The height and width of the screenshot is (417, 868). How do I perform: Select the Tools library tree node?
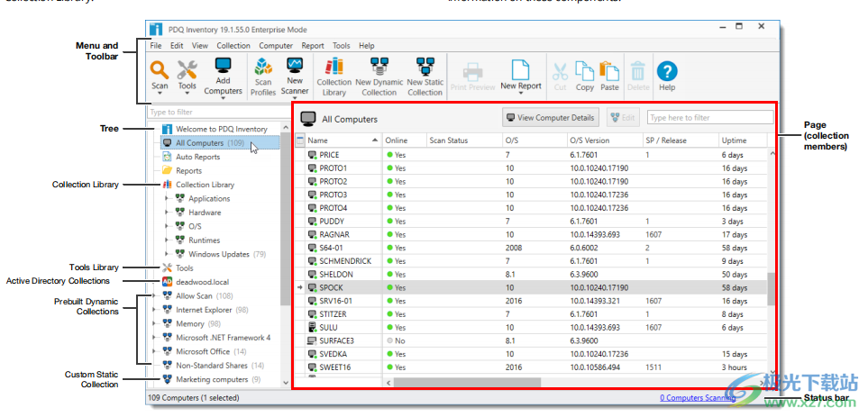tap(185, 268)
